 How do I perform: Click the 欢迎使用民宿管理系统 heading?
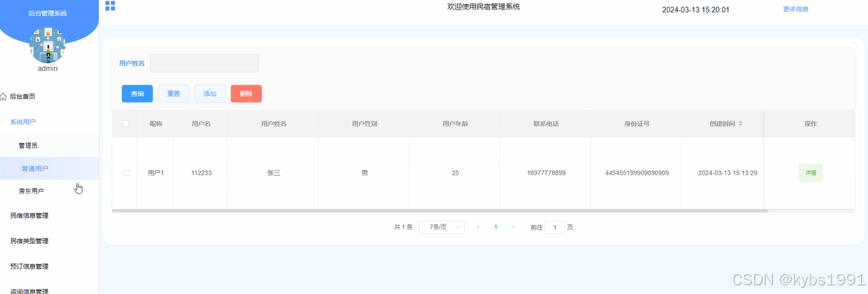click(x=483, y=7)
